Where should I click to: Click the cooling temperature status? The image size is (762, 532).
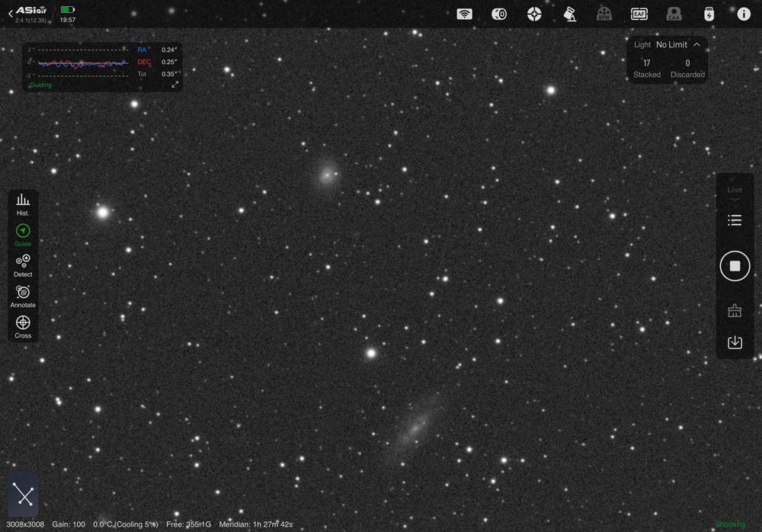click(126, 524)
